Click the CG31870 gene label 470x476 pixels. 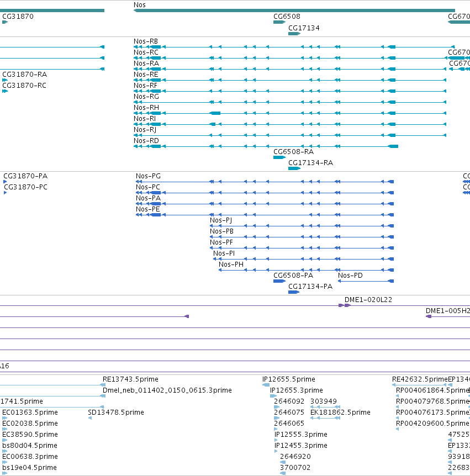pyautogui.click(x=18, y=17)
